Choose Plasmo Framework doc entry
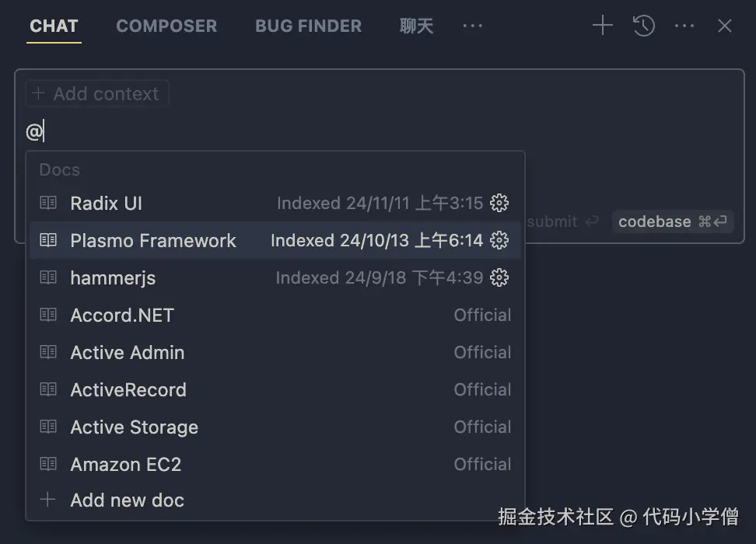 point(153,240)
